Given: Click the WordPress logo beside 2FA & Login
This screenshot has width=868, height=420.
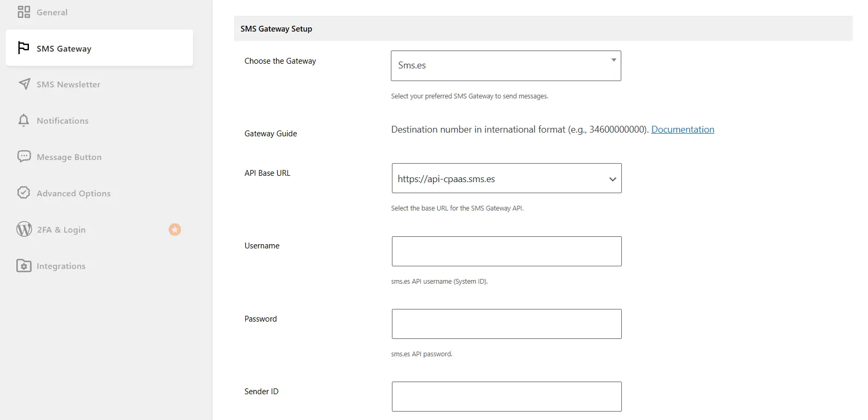Looking at the screenshot, I should coord(24,229).
